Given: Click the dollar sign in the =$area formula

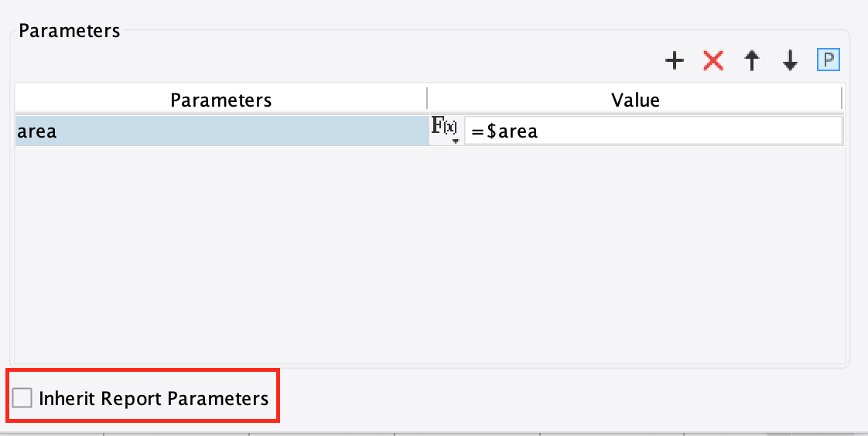Looking at the screenshot, I should pos(490,131).
